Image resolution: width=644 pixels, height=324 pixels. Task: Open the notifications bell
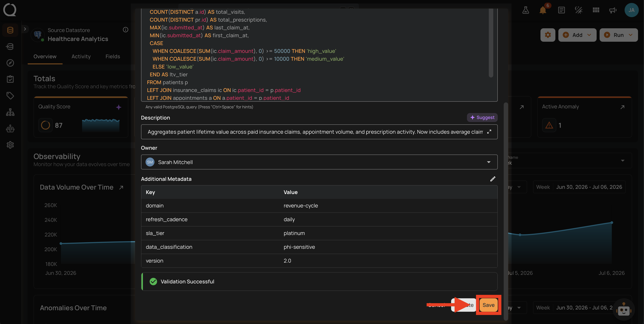543,10
